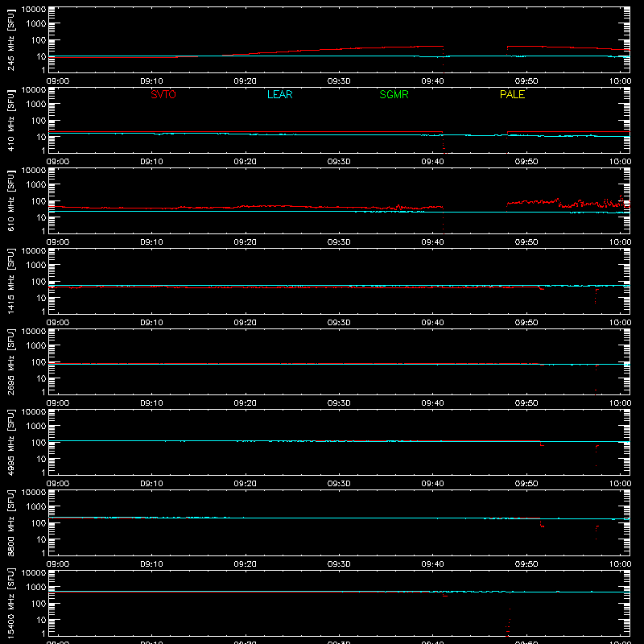
Task: Click 09:00 time label under 4995 MHz panel
Action: 58,484
